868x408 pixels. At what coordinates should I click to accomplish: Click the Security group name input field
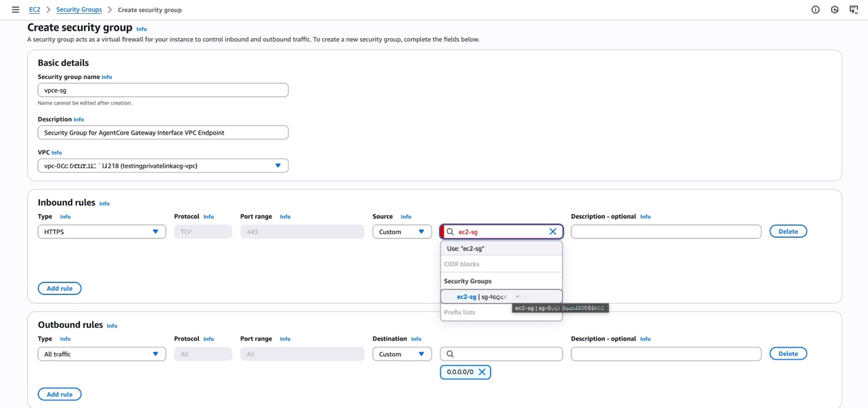tap(162, 90)
